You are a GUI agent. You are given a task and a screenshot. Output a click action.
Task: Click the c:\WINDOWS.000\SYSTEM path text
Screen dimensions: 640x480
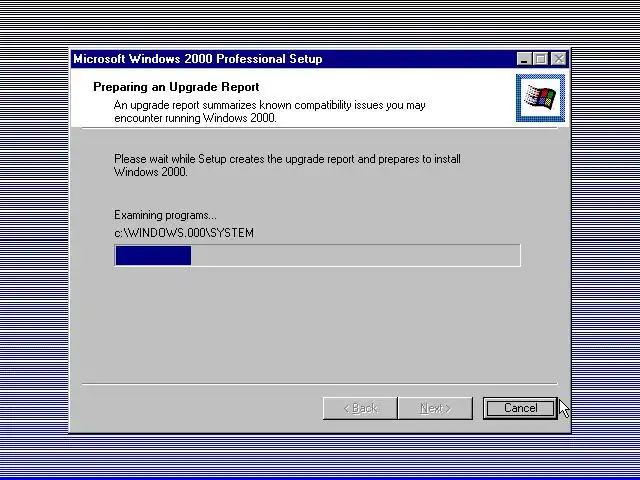[x=184, y=233]
